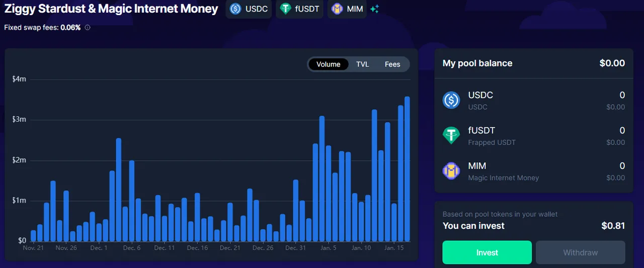This screenshot has height=268, width=644.
Task: Click the Dec. 1 date label
Action: coord(99,248)
